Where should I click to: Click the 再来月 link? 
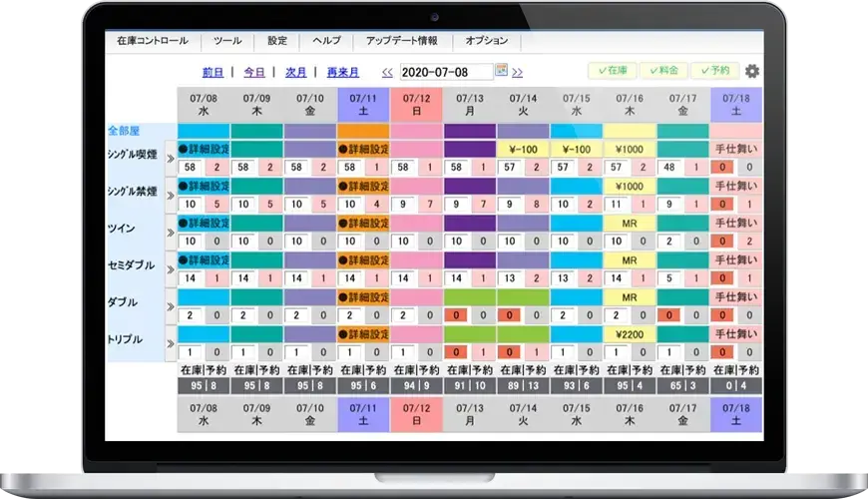[342, 72]
